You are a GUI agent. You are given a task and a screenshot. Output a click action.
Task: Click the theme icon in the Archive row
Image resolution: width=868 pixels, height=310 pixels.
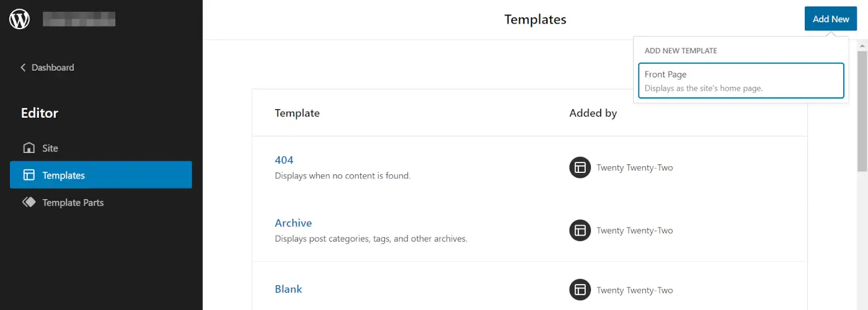click(580, 230)
